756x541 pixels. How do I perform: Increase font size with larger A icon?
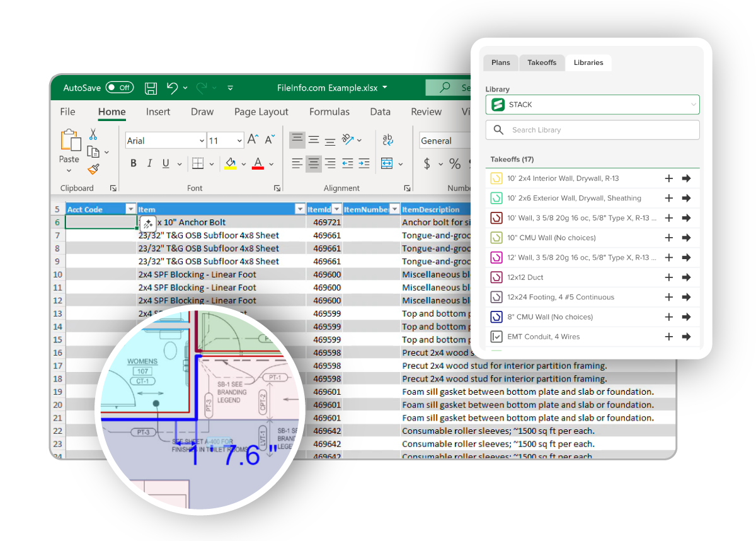point(253,140)
